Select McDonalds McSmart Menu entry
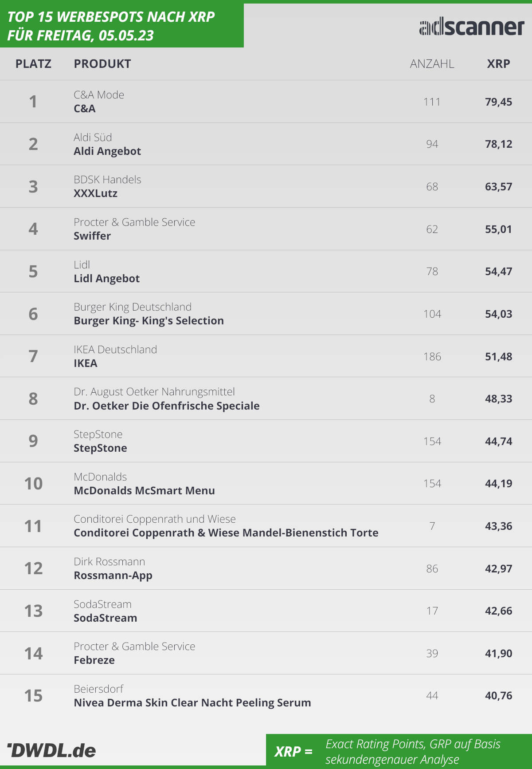Screen dimensions: 532x769 click(x=145, y=491)
